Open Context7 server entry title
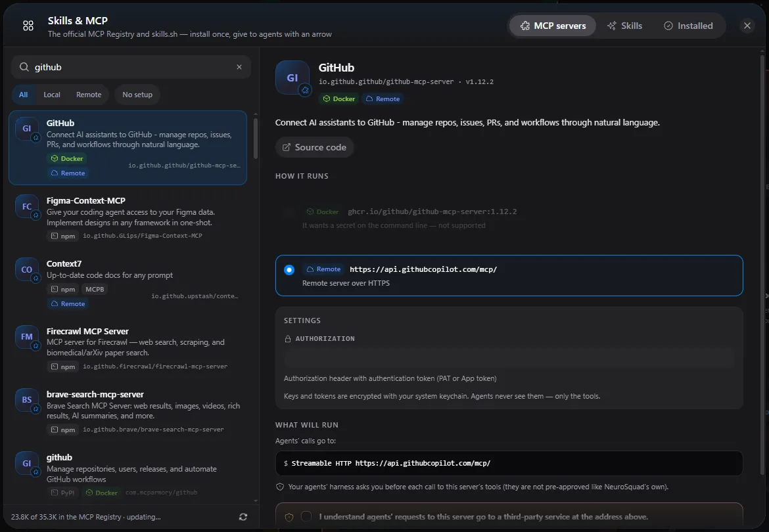The height and width of the screenshot is (532, 769). [x=64, y=263]
